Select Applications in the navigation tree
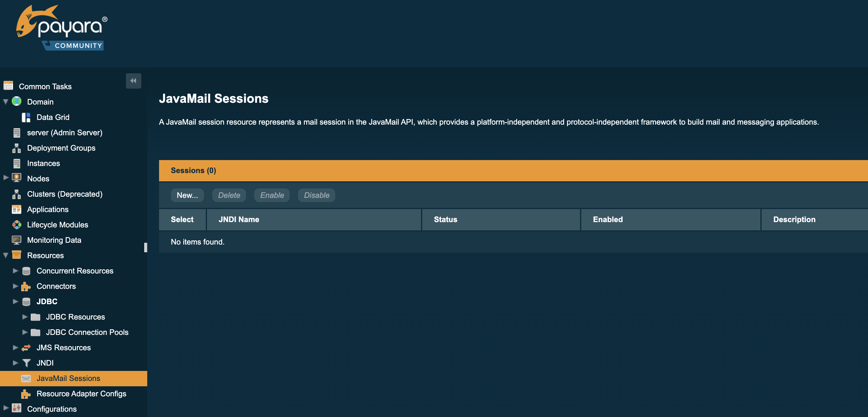Image resolution: width=868 pixels, height=417 pixels. (x=48, y=209)
